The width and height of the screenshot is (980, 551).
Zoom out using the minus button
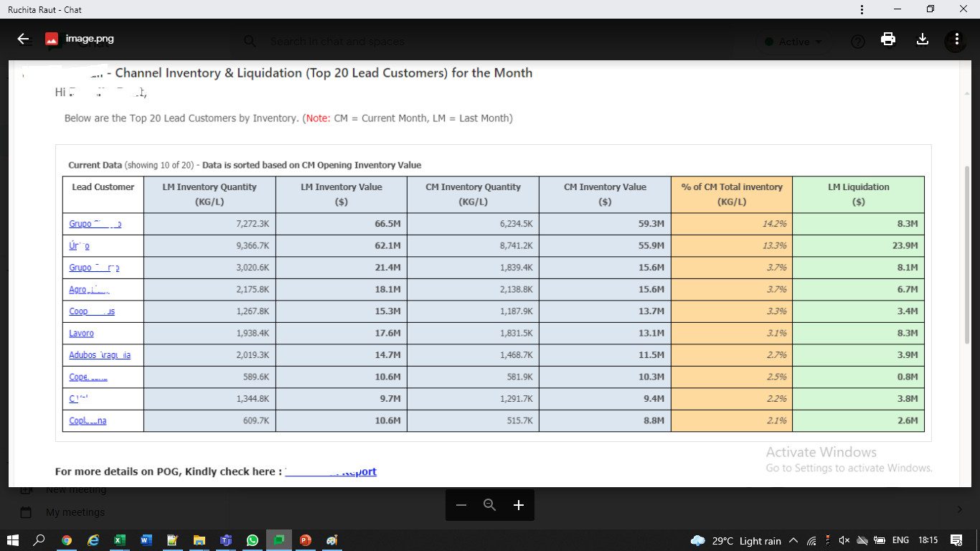click(461, 505)
